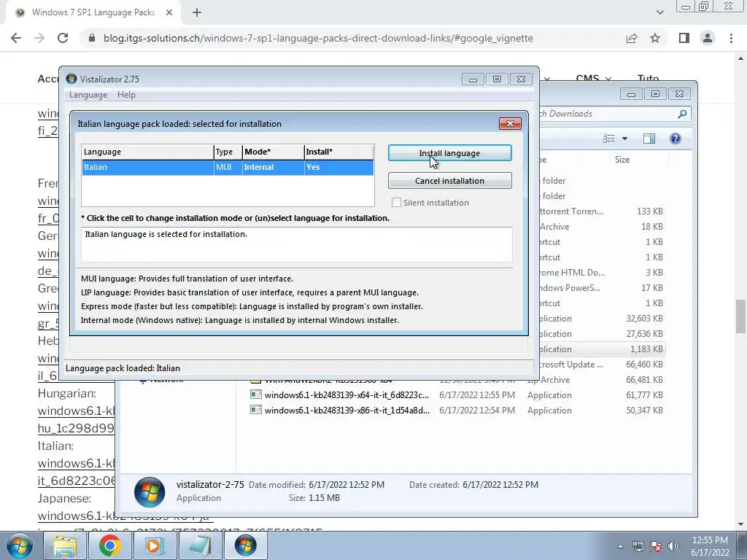Enable the Silent installation checkbox
This screenshot has width=747, height=560.
(396, 203)
